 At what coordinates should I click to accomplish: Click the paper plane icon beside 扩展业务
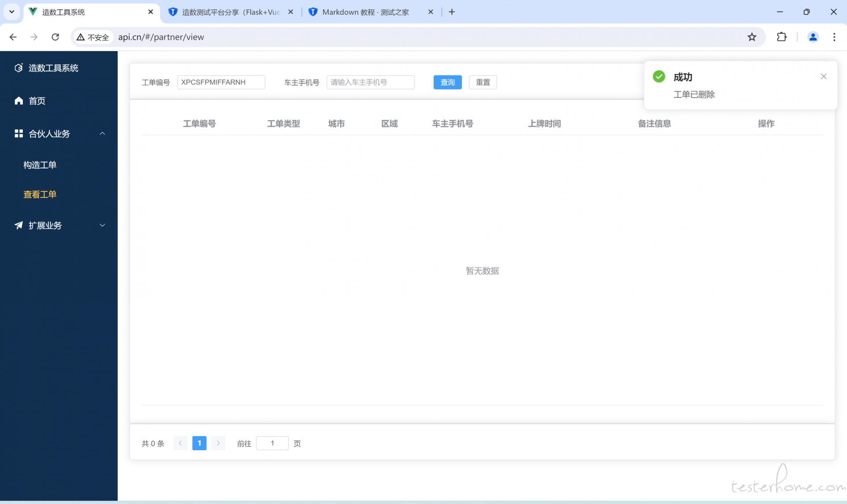coord(19,225)
